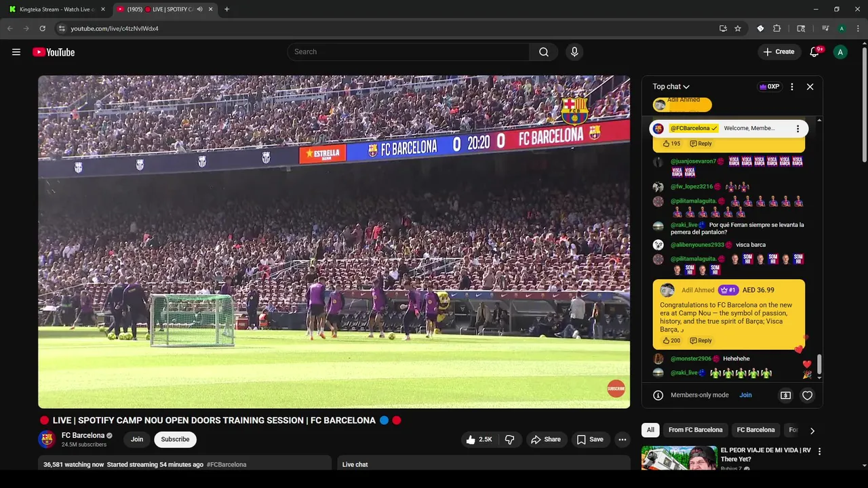868x488 pixels.
Task: Open more actions ellipsis under video
Action: [623, 440]
